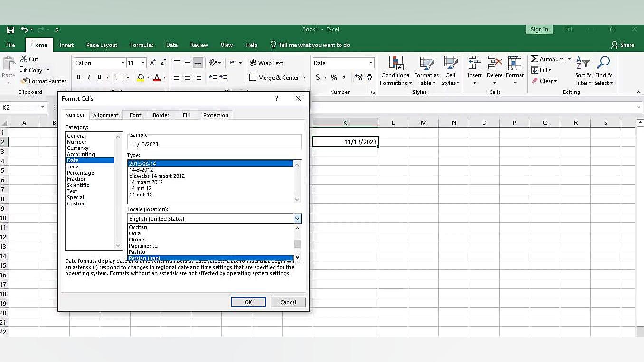Click the Clear eraser icon
Viewport: 644px width, 362px height.
coord(535,81)
